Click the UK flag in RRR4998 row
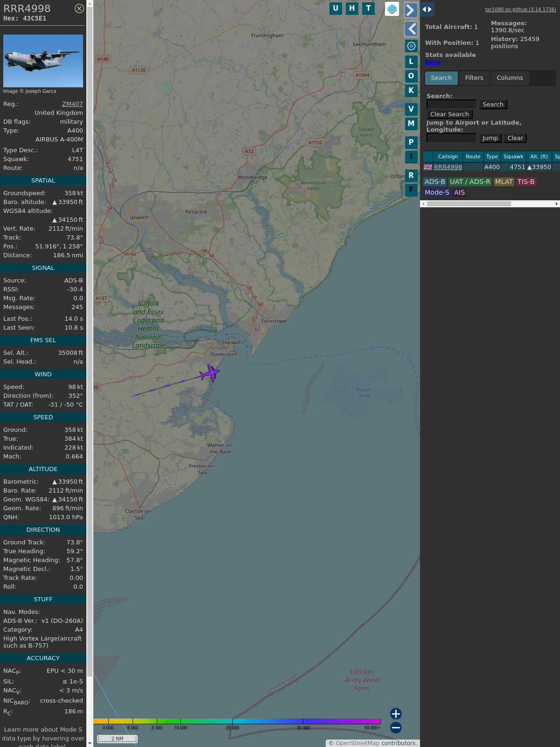This screenshot has height=747, width=560. tap(428, 167)
